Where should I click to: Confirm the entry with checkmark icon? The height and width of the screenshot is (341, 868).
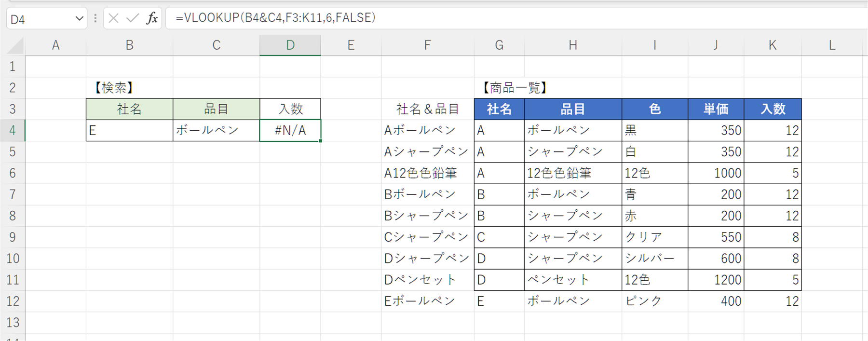132,18
